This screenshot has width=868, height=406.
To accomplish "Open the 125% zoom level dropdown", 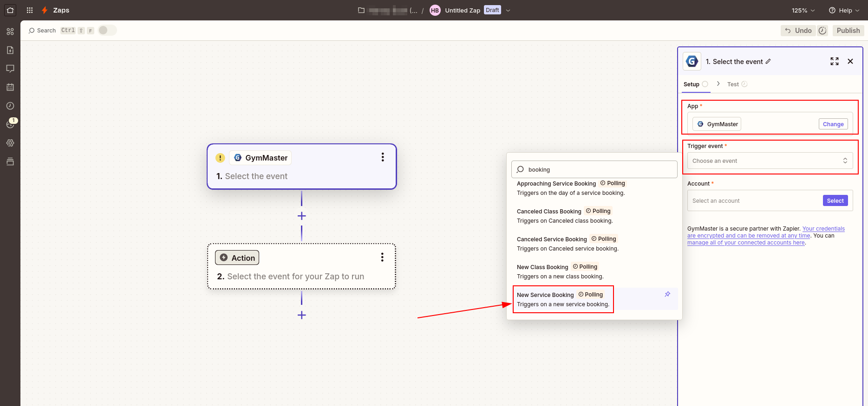I will point(803,10).
